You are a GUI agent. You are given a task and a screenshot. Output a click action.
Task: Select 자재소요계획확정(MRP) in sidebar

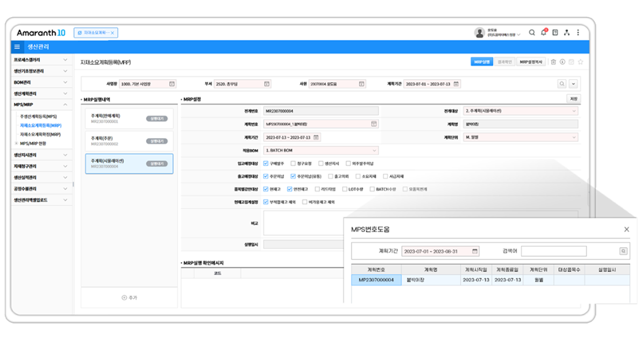coord(41,134)
